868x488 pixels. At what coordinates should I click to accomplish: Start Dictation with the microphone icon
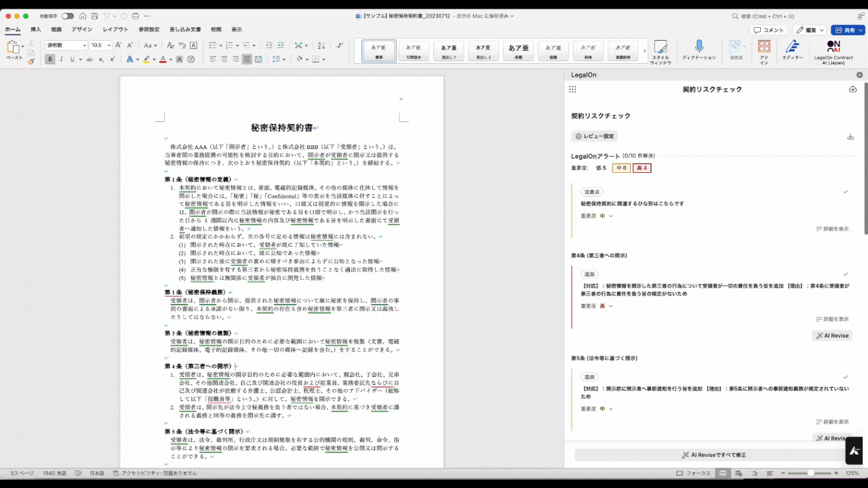pyautogui.click(x=698, y=49)
